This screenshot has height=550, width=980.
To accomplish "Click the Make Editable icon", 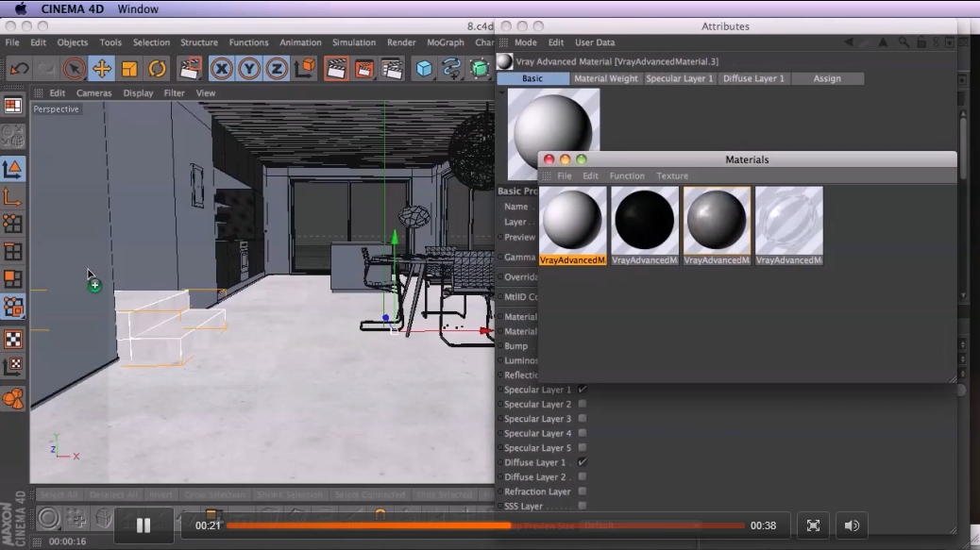I will [x=13, y=136].
